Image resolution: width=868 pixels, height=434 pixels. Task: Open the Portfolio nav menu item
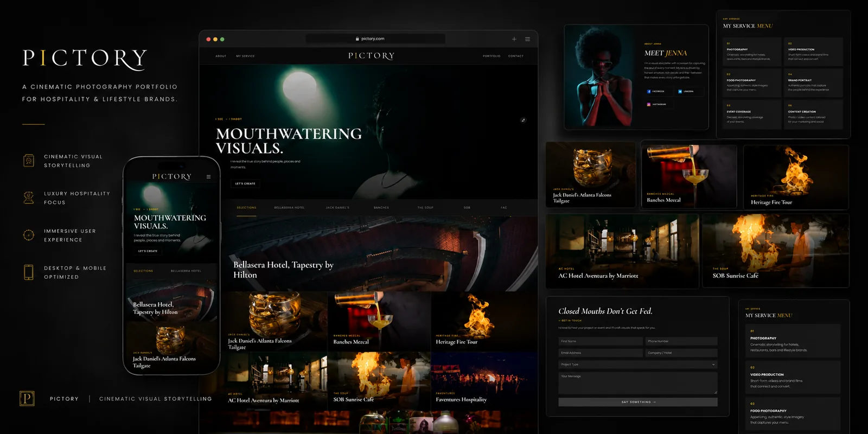[492, 56]
